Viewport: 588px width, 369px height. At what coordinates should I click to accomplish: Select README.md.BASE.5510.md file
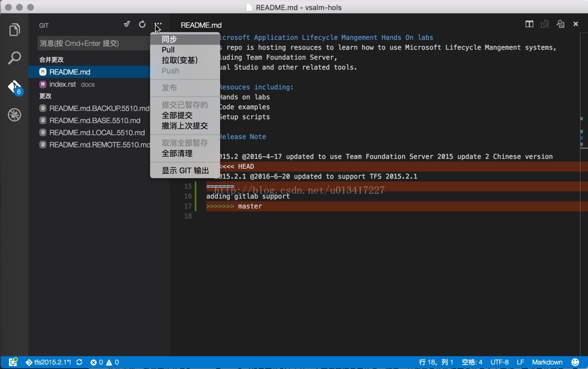pos(89,120)
